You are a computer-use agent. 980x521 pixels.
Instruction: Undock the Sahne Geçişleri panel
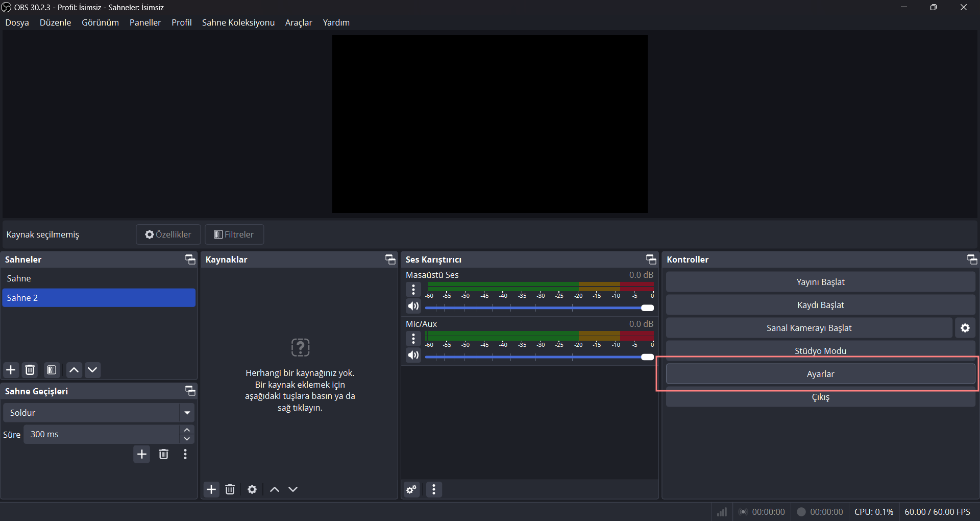click(190, 391)
